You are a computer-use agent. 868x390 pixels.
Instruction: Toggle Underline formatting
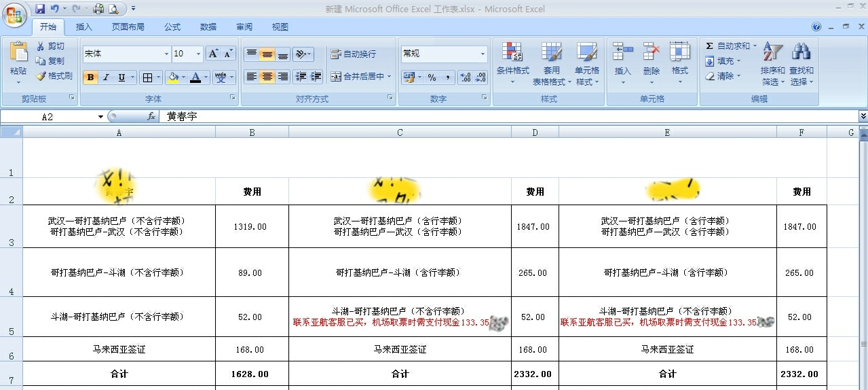pyautogui.click(x=121, y=77)
